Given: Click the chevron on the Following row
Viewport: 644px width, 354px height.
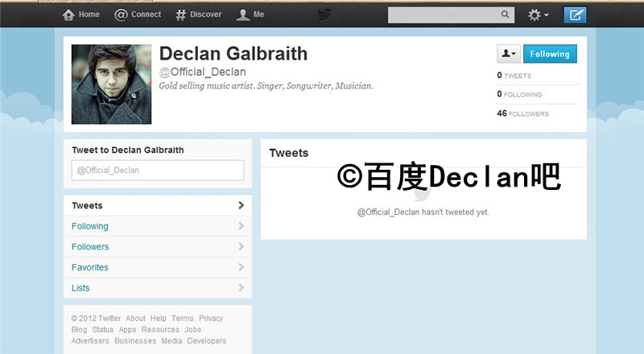Looking at the screenshot, I should [x=241, y=226].
